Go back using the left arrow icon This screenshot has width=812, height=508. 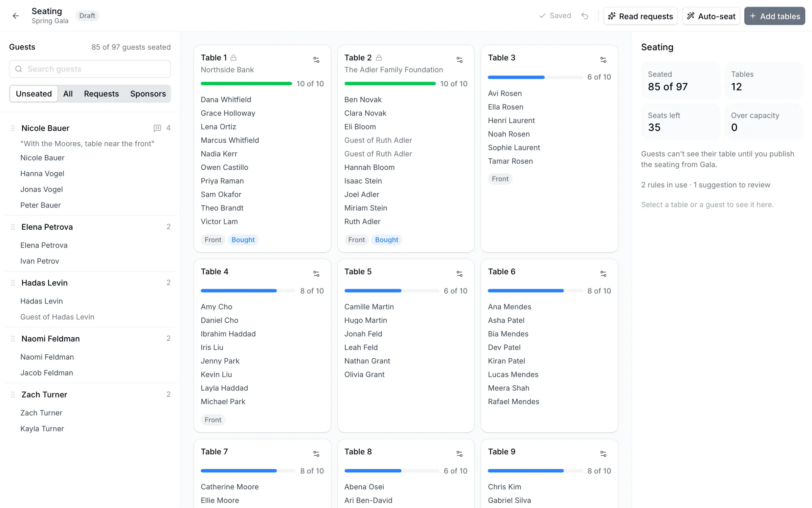tap(16, 16)
